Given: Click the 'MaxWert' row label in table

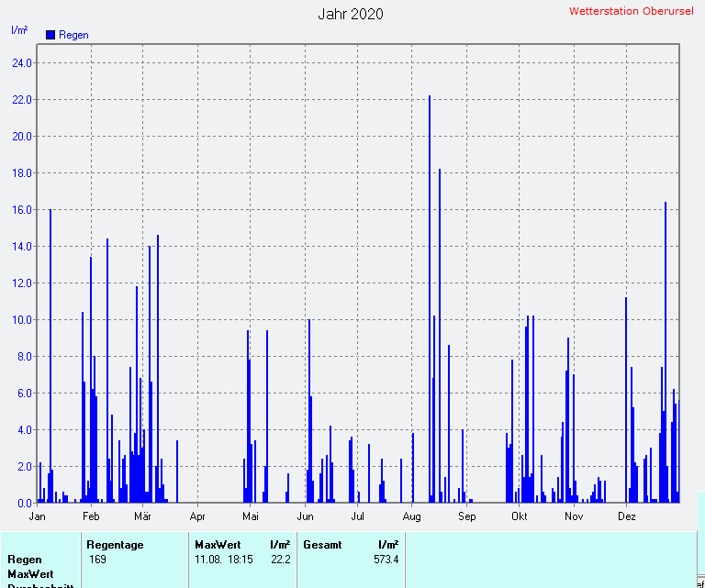Looking at the screenshot, I should click(30, 574).
